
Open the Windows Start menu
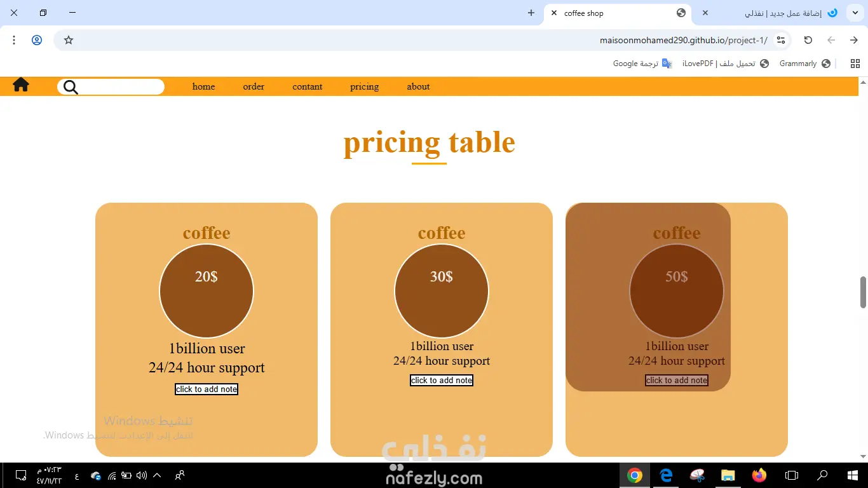(x=853, y=475)
